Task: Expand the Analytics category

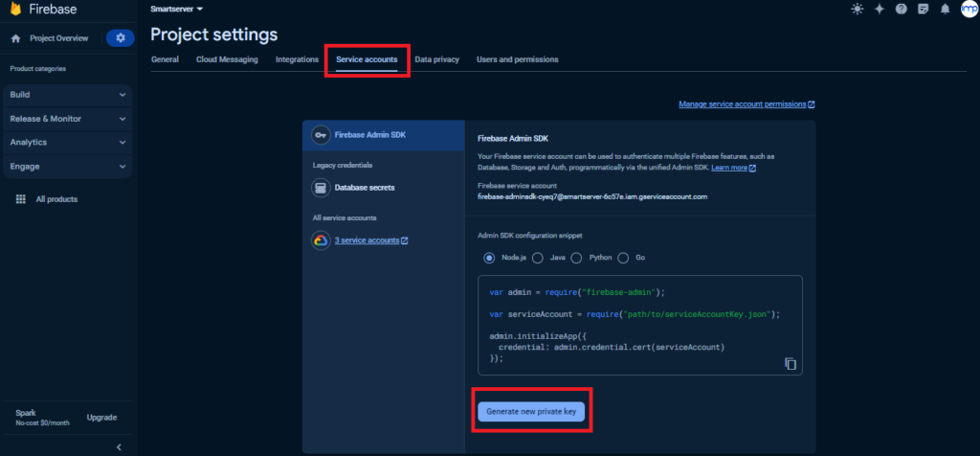Action: click(68, 143)
